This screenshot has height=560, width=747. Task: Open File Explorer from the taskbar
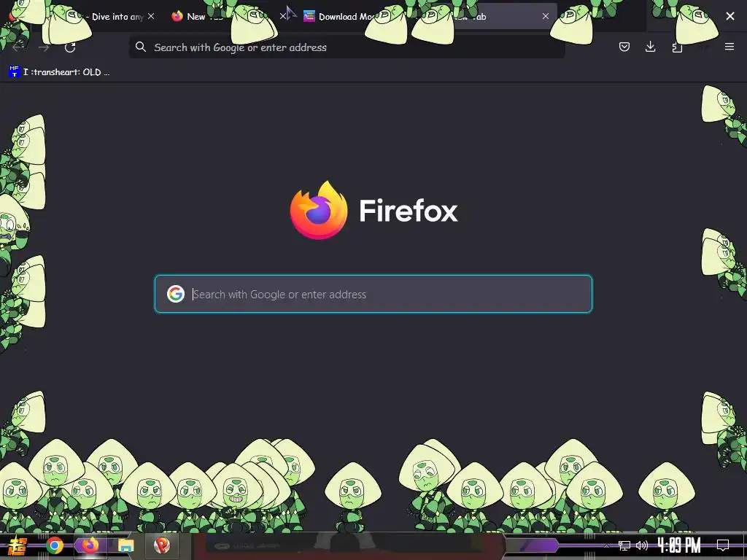tap(125, 545)
